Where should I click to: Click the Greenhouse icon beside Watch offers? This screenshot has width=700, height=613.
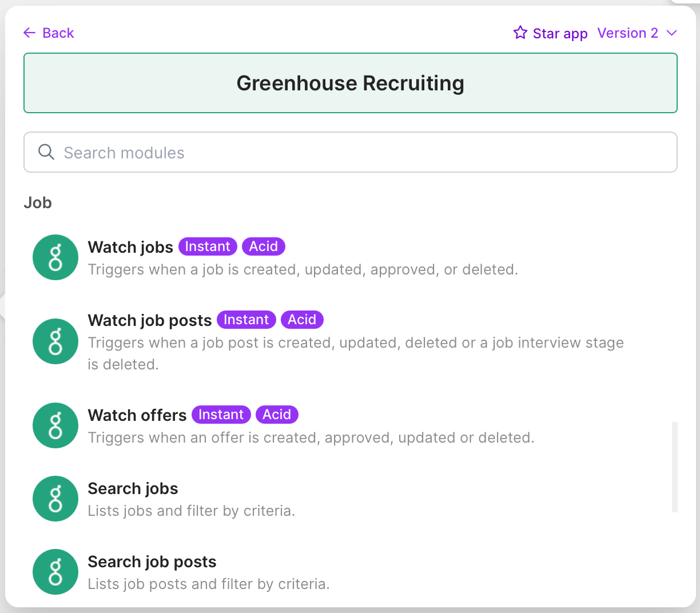[x=55, y=425]
